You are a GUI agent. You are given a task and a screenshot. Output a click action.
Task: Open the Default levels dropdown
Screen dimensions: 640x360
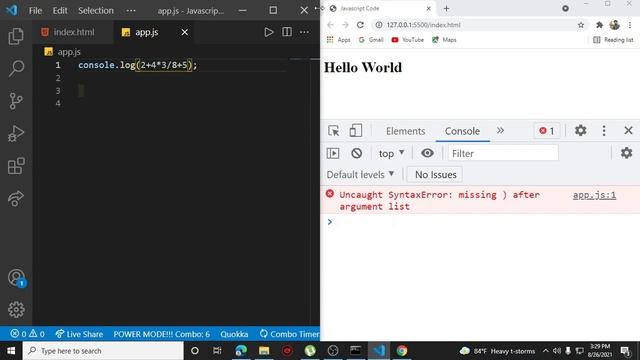(360, 174)
